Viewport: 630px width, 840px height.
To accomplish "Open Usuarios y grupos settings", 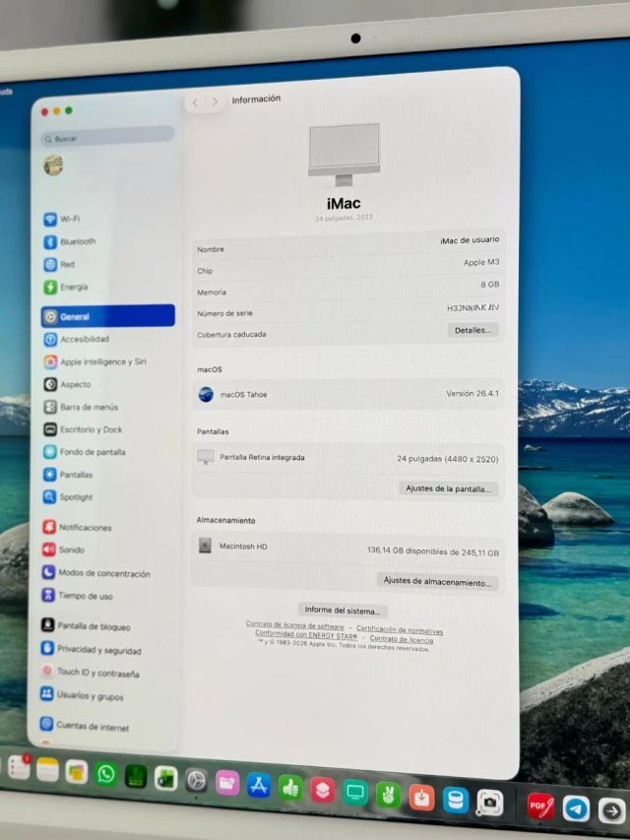I will pyautogui.click(x=82, y=695).
